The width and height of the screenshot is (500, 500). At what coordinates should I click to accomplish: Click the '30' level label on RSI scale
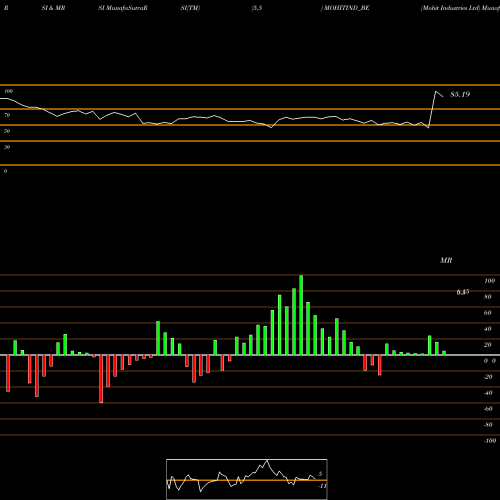click(x=7, y=147)
